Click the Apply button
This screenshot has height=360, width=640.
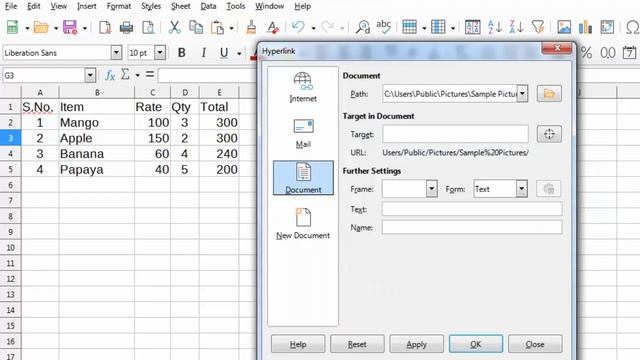pos(416,344)
